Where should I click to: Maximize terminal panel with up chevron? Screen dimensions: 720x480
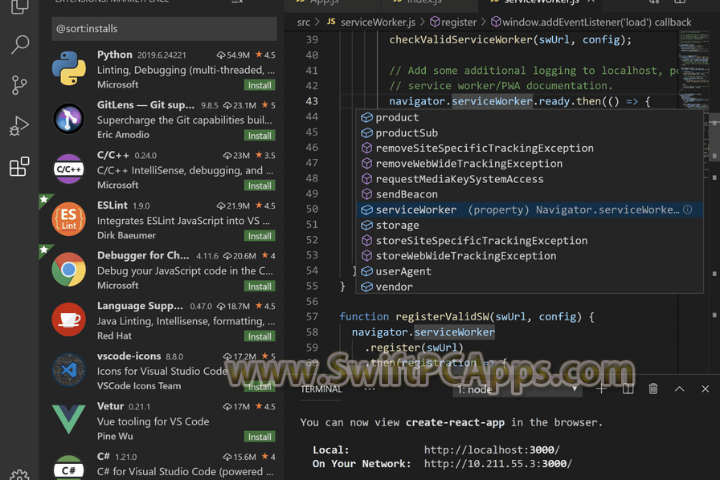(680, 389)
